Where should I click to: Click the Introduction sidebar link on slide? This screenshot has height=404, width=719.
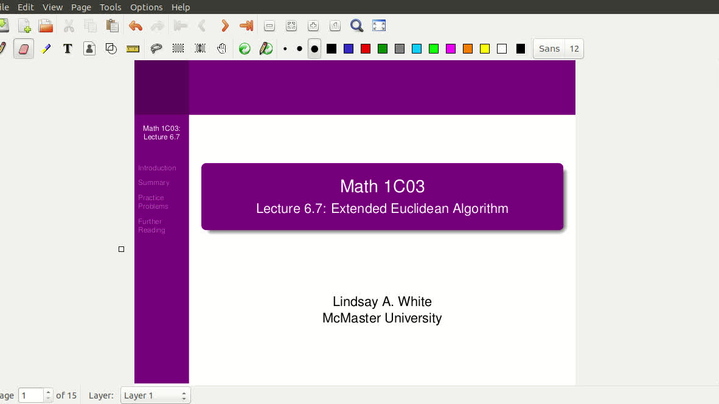[x=157, y=168]
